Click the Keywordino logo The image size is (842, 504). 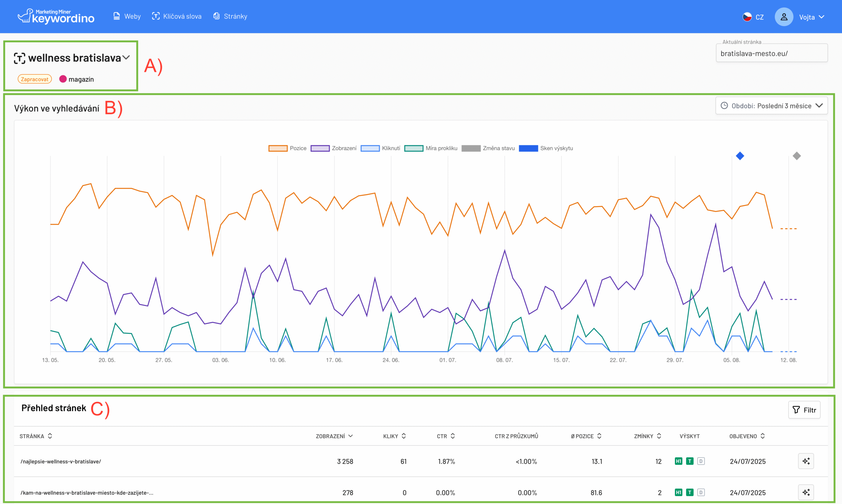tap(56, 16)
